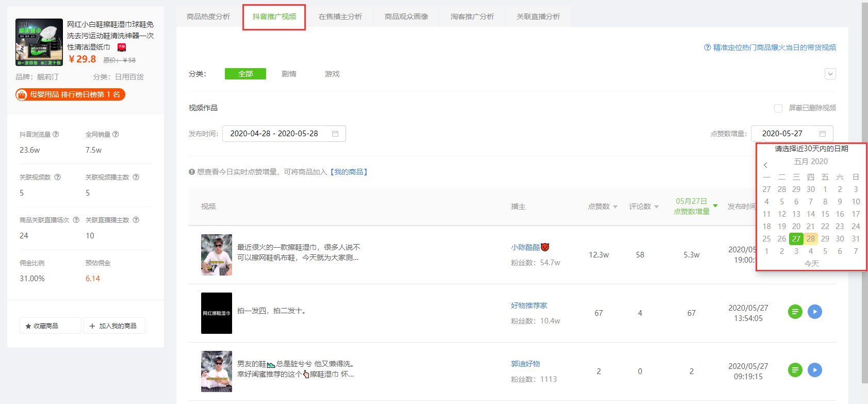Click the 点赞数增量 date field
This screenshot has width=868, height=404.
[x=792, y=134]
